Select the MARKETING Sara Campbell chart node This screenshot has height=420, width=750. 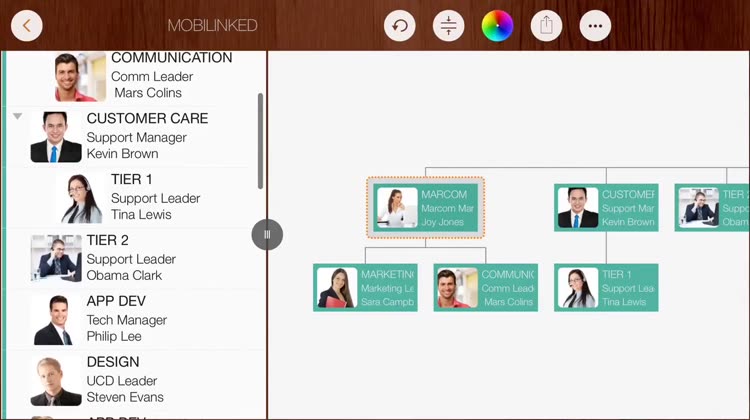(x=365, y=287)
